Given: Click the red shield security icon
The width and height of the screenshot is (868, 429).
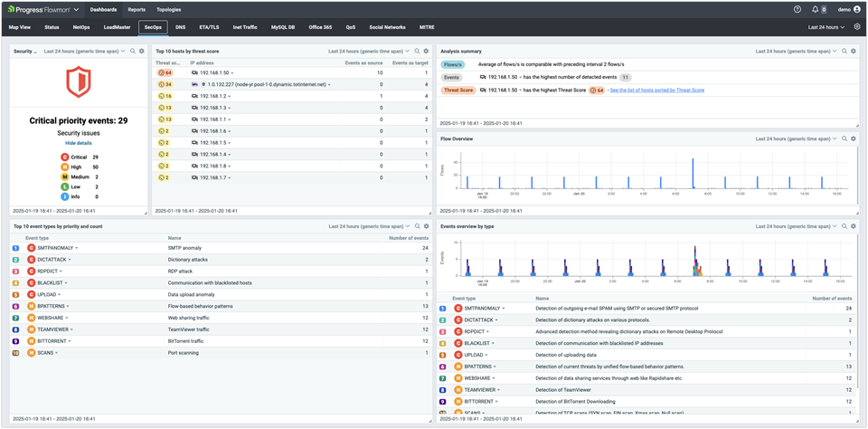Looking at the screenshot, I should 78,83.
